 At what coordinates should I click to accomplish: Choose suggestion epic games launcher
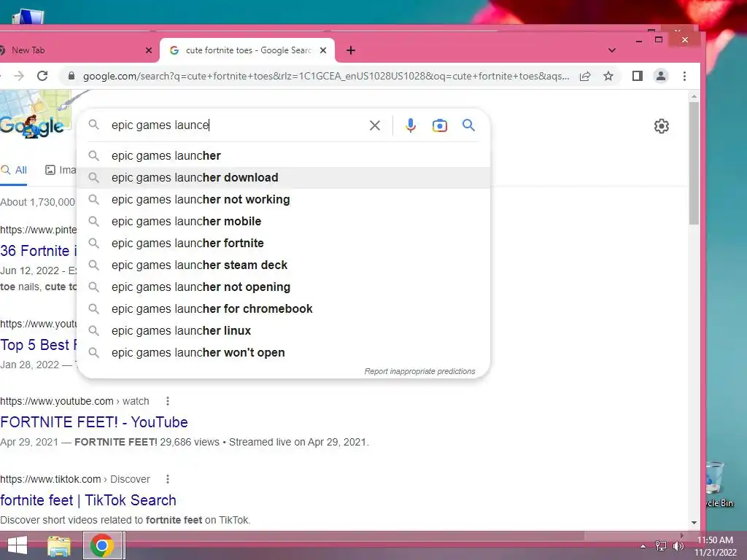click(284, 156)
